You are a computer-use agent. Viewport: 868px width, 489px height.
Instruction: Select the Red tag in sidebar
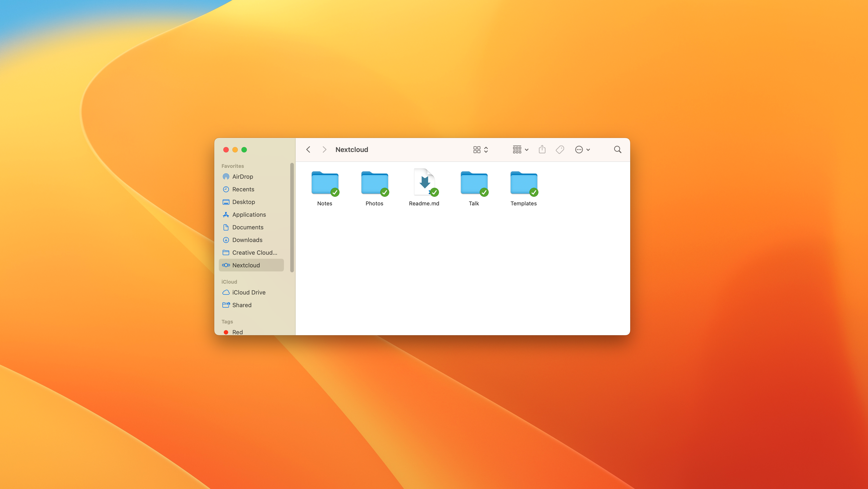click(251, 332)
